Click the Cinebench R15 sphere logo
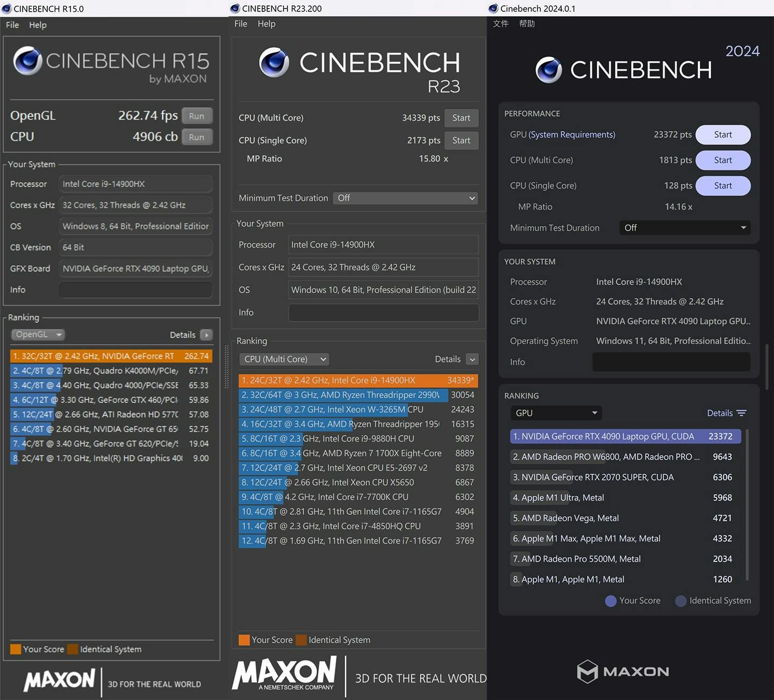Screen dimensions: 774x700 pos(28,61)
